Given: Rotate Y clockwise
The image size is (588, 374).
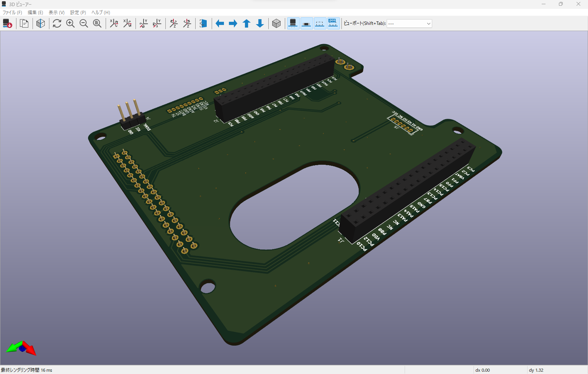Looking at the screenshot, I should (144, 23).
